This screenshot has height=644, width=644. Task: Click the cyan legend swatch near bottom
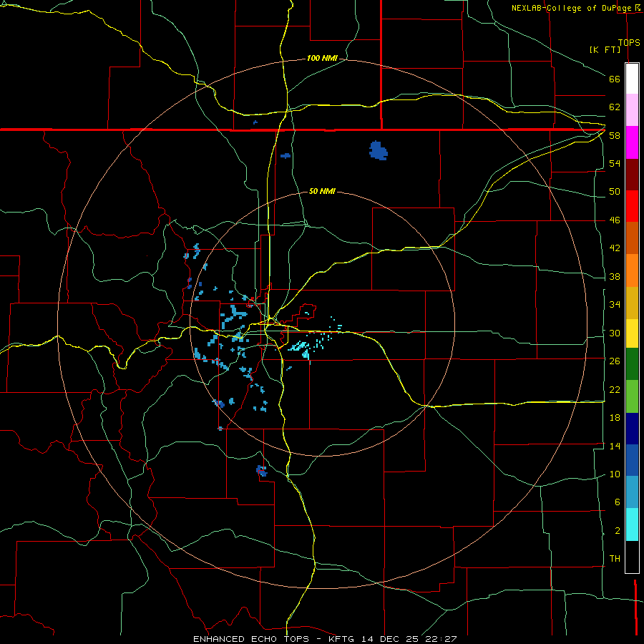(632, 525)
